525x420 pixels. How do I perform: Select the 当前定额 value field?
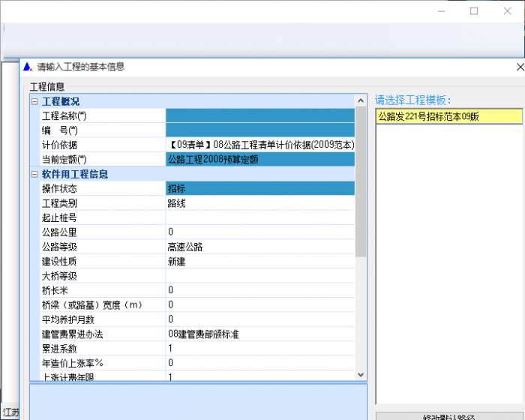[259, 159]
